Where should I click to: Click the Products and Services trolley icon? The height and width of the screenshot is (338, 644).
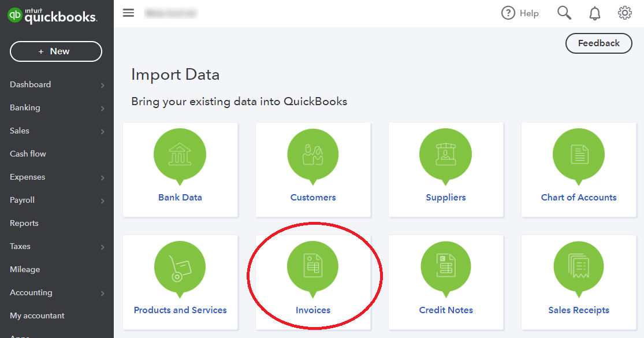[x=180, y=268]
